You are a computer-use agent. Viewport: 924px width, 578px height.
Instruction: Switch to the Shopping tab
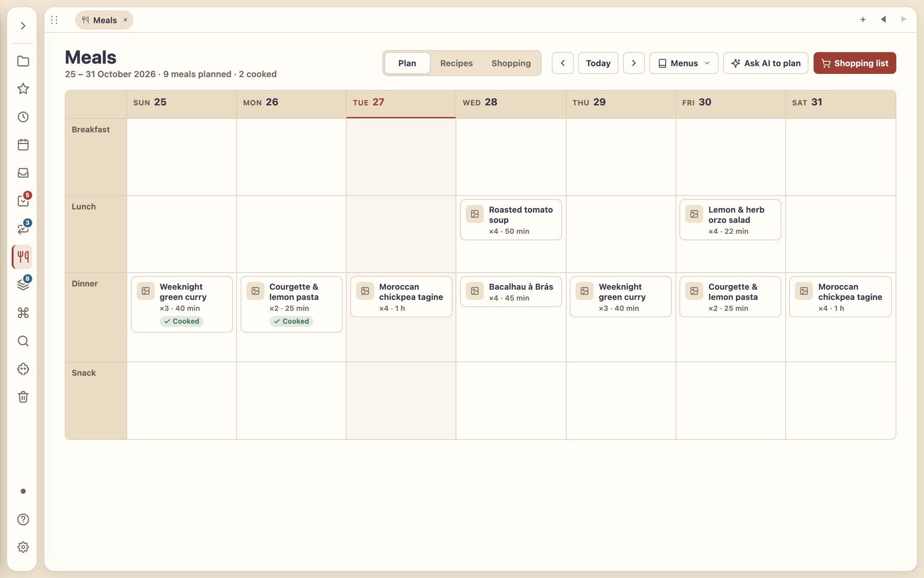(511, 63)
